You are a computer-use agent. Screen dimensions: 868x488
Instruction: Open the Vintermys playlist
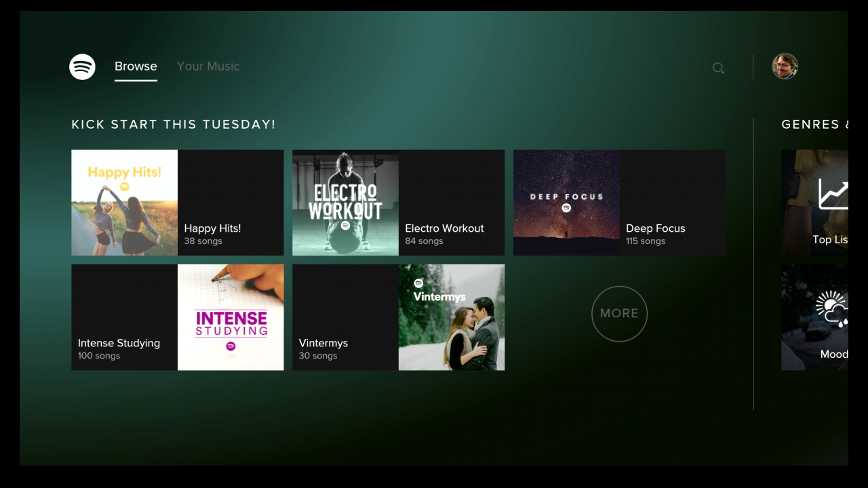tap(398, 317)
